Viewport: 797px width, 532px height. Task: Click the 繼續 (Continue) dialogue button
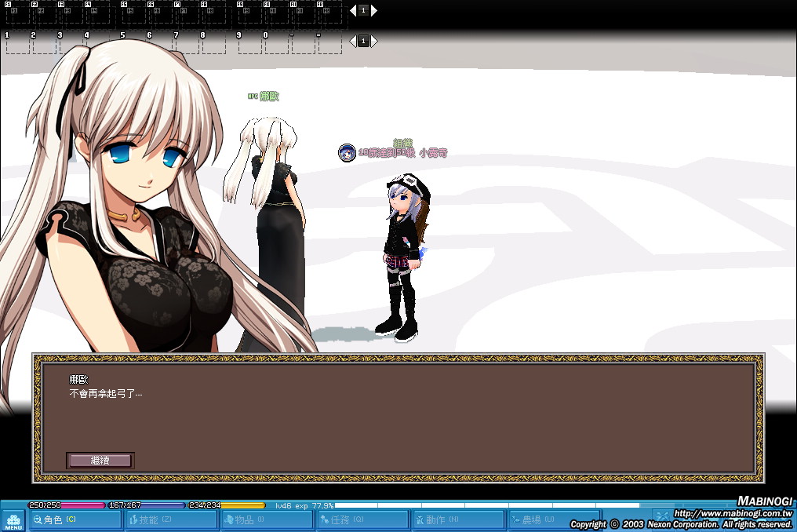tap(100, 461)
